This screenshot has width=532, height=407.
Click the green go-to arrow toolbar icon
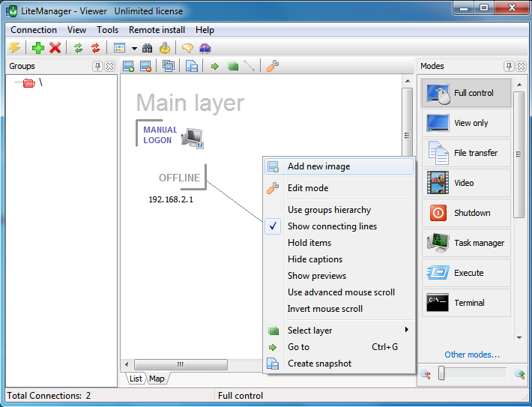215,66
